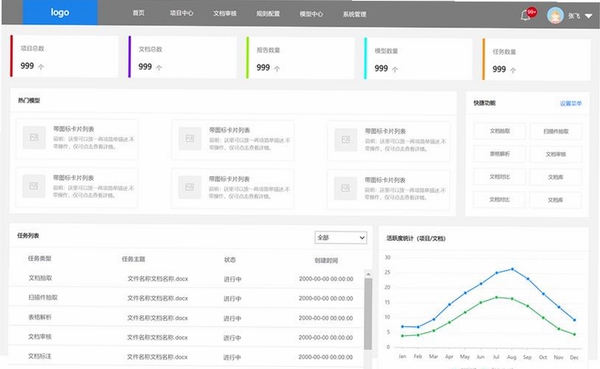Click the 活跃度统计 chart title
The height and width of the screenshot is (369, 600).
pos(416,238)
